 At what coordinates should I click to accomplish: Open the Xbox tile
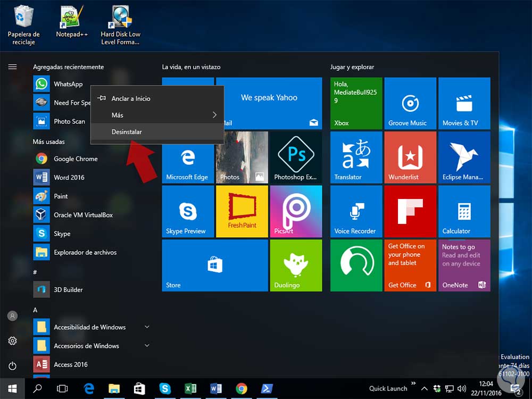point(356,104)
